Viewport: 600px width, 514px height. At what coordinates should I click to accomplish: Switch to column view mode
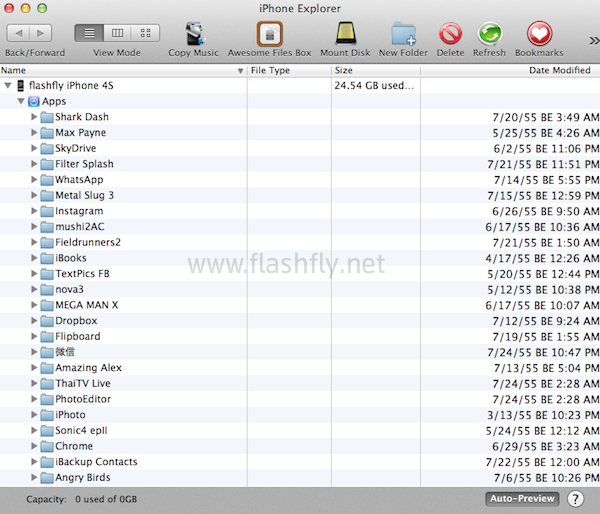[x=116, y=34]
